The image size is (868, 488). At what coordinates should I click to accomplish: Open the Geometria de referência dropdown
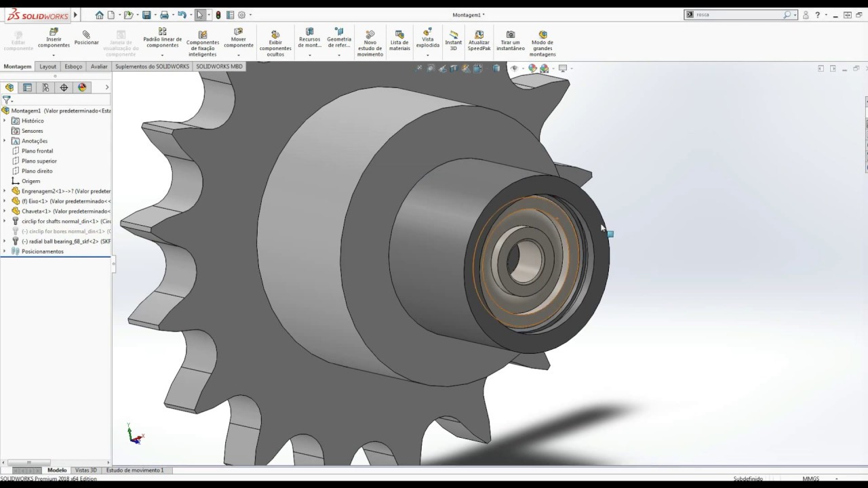pos(339,55)
